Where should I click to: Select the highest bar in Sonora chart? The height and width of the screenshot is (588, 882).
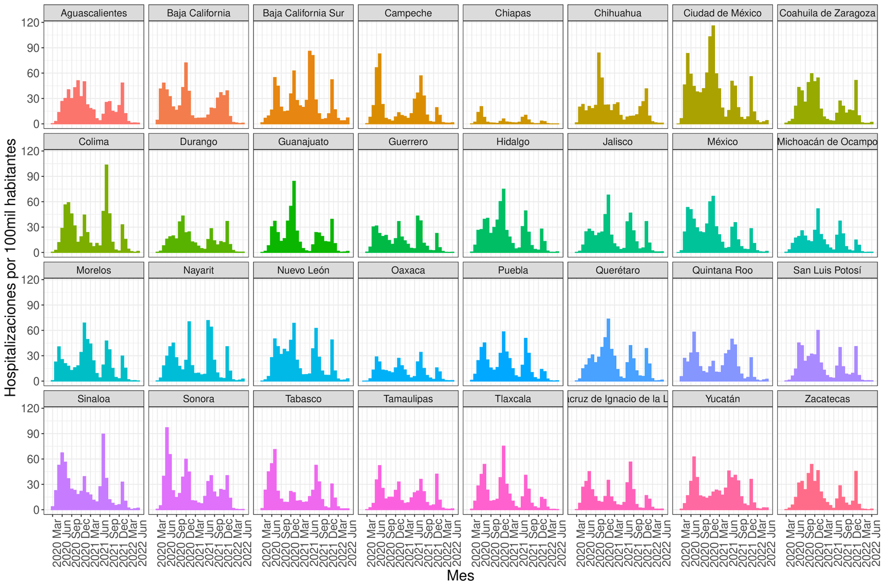point(167,468)
